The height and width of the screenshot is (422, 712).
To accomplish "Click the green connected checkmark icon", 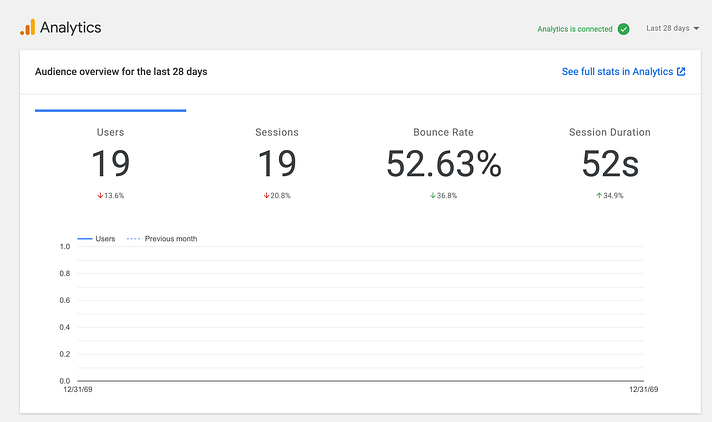I will point(623,29).
